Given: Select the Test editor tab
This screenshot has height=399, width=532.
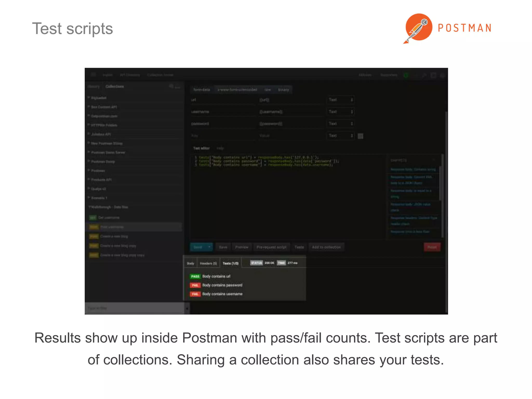Looking at the screenshot, I should coord(201,148).
